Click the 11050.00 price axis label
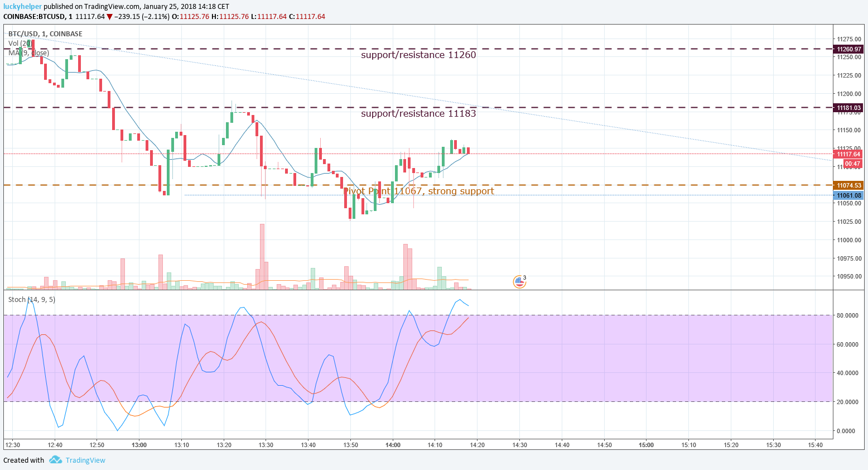This screenshot has height=470, width=868. click(x=849, y=203)
